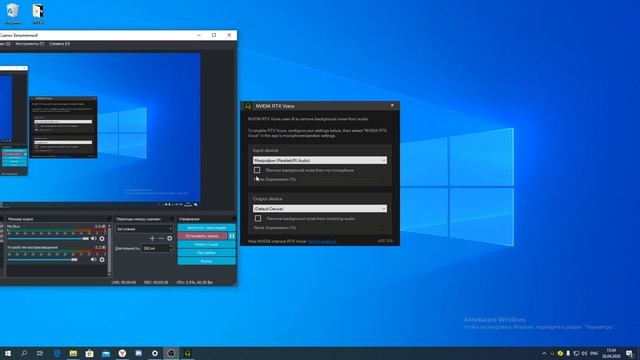Open the Output device dropdown
The width and height of the screenshot is (640, 360).
(x=320, y=209)
